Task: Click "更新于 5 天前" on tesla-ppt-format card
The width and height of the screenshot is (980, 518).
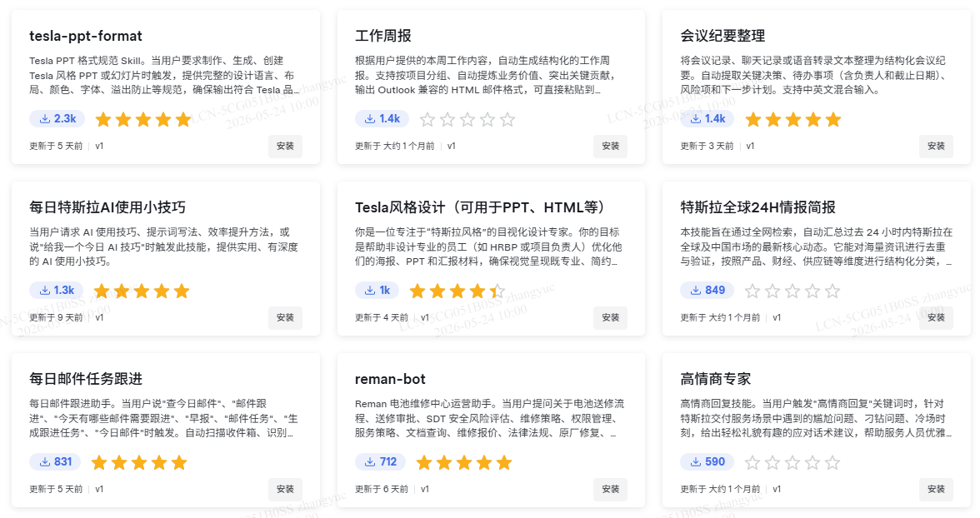Action: pos(56,147)
